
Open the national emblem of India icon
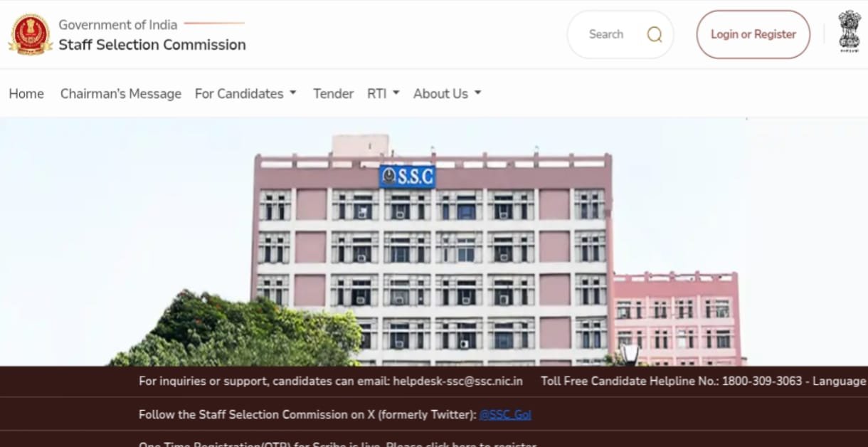[x=850, y=31]
